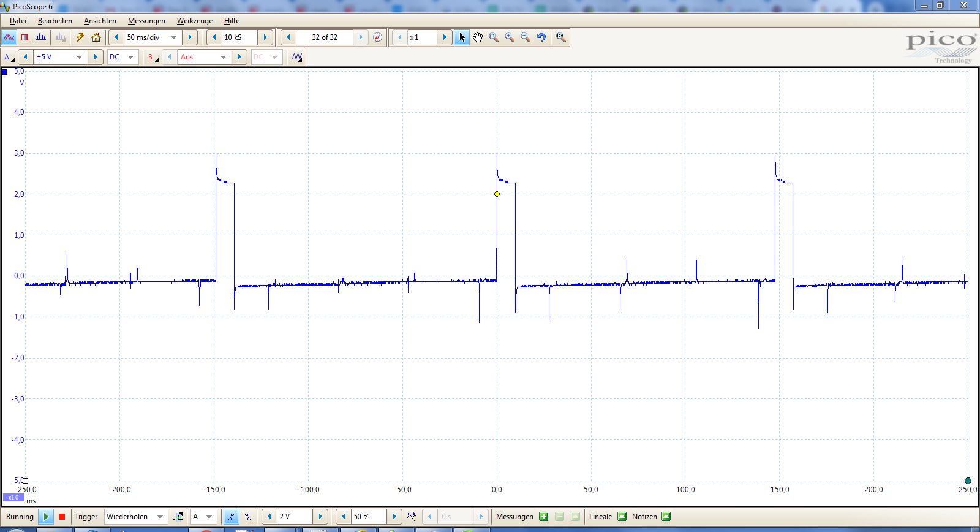Open the buffer navigator compass icon

click(x=378, y=37)
